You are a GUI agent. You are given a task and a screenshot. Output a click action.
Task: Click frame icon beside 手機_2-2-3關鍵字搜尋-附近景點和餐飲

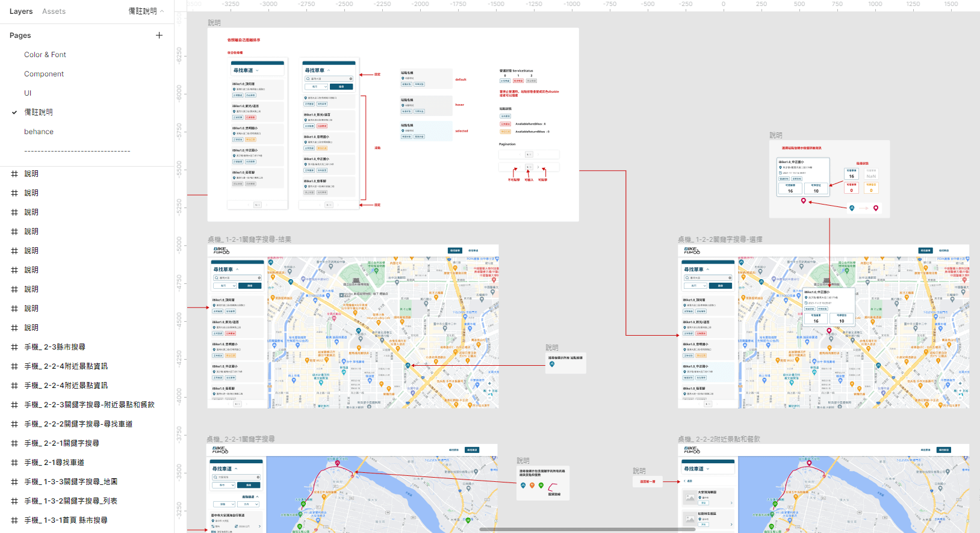14,405
